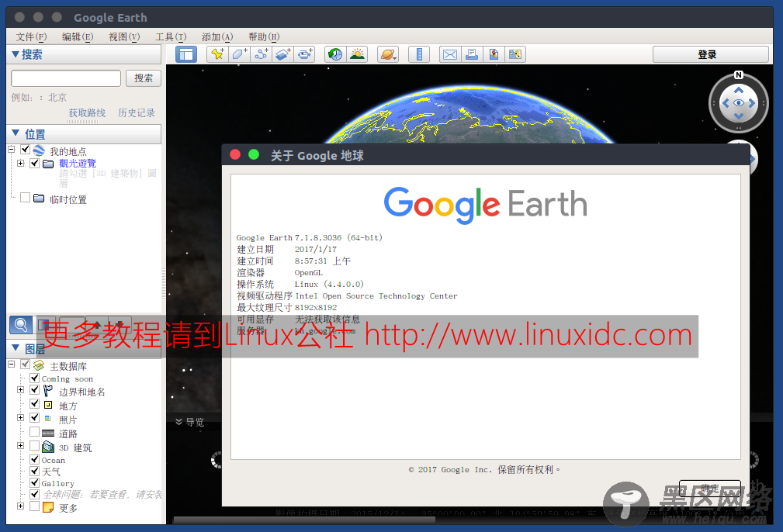This screenshot has width=783, height=532.
Task: Click the 3D 建筑 building icon
Action: (x=48, y=447)
